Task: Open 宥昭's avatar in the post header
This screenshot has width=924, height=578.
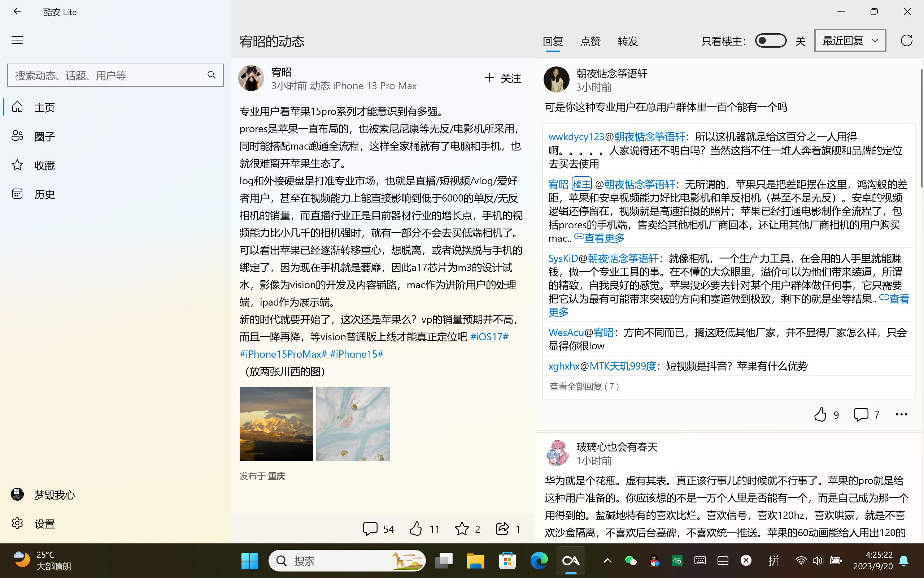Action: click(251, 78)
